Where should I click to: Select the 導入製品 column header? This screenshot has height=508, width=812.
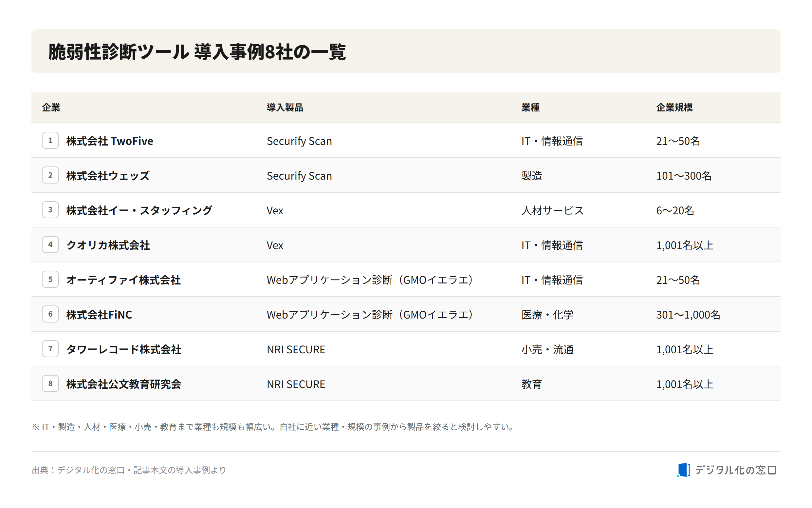(285, 107)
